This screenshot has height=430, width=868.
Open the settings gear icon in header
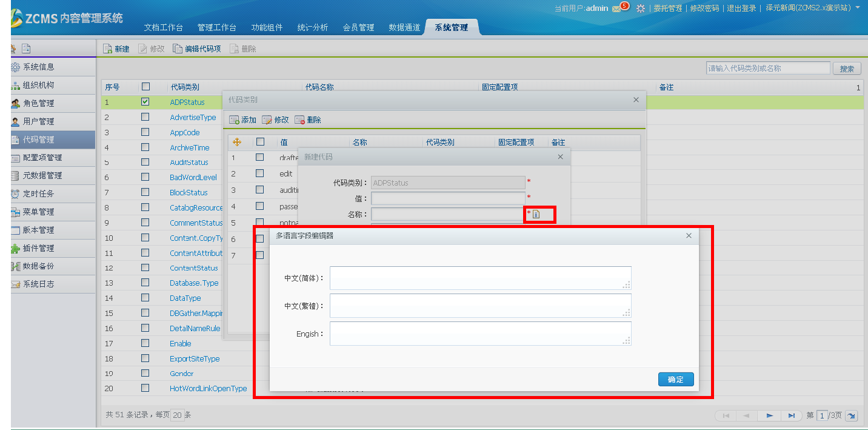(641, 8)
